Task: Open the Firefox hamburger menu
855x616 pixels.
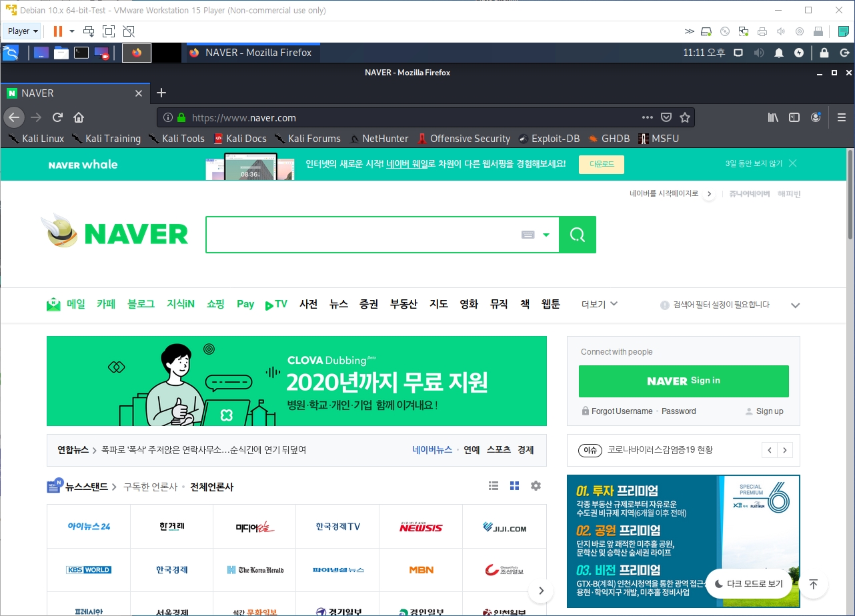Action: 841,117
